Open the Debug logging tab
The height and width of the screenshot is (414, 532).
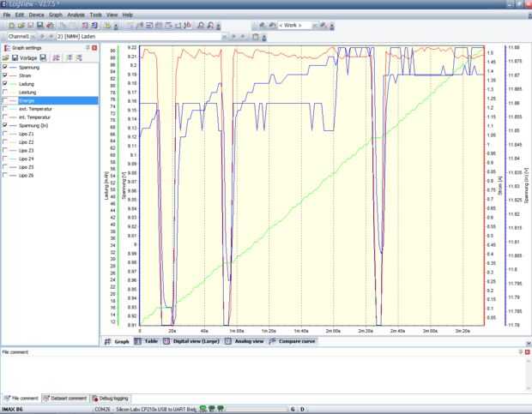click(x=111, y=398)
